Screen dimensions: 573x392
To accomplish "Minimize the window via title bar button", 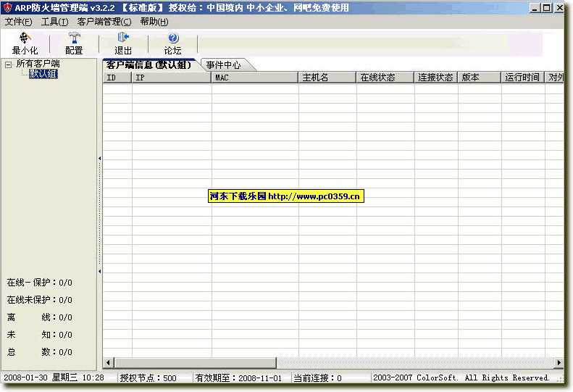I will pos(535,8).
